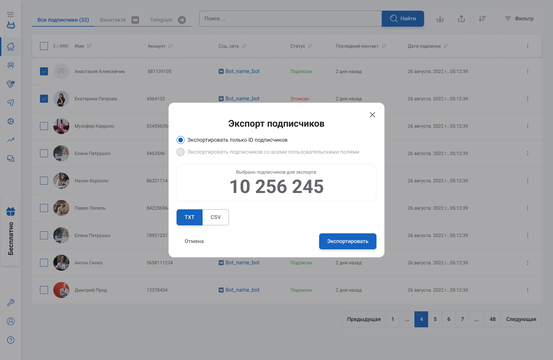
Task: Check the Музофер Карроло row checkbox
Action: pyautogui.click(x=44, y=126)
